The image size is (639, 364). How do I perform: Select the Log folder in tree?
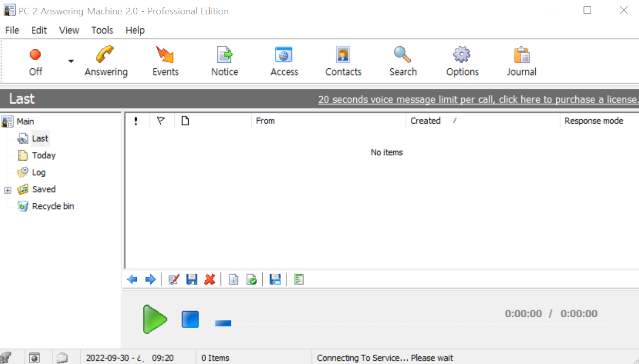pos(39,173)
